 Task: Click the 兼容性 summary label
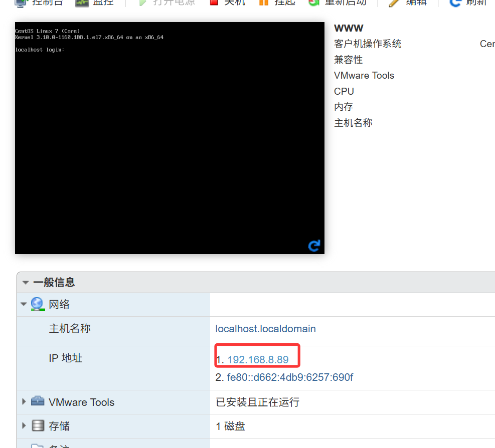tap(349, 60)
